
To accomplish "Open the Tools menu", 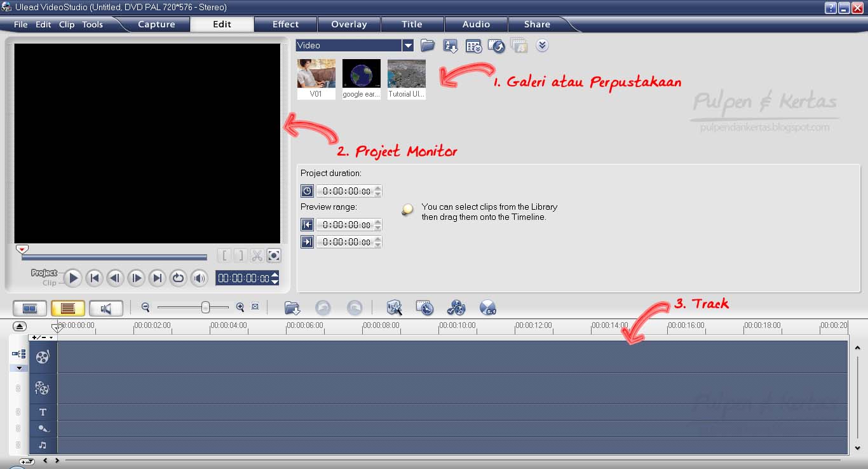I will (92, 25).
